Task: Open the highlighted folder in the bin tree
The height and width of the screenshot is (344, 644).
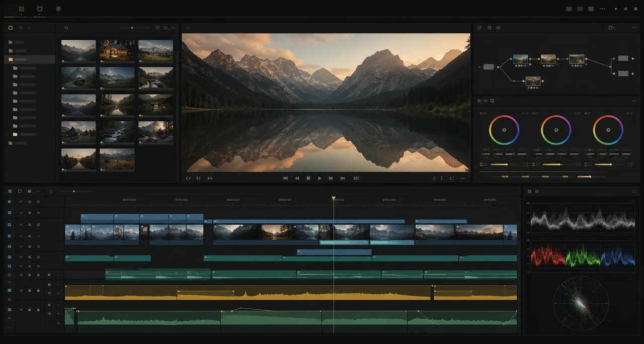Action: pyautogui.click(x=29, y=59)
